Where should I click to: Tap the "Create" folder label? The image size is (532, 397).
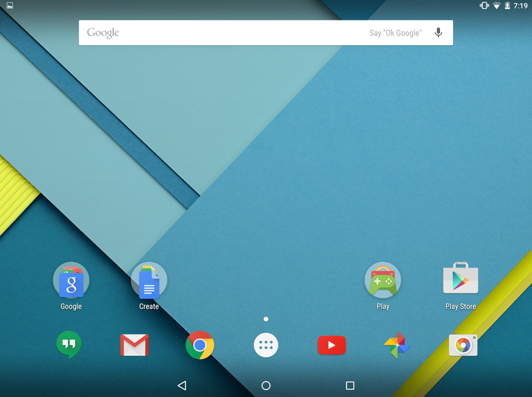pyautogui.click(x=149, y=306)
